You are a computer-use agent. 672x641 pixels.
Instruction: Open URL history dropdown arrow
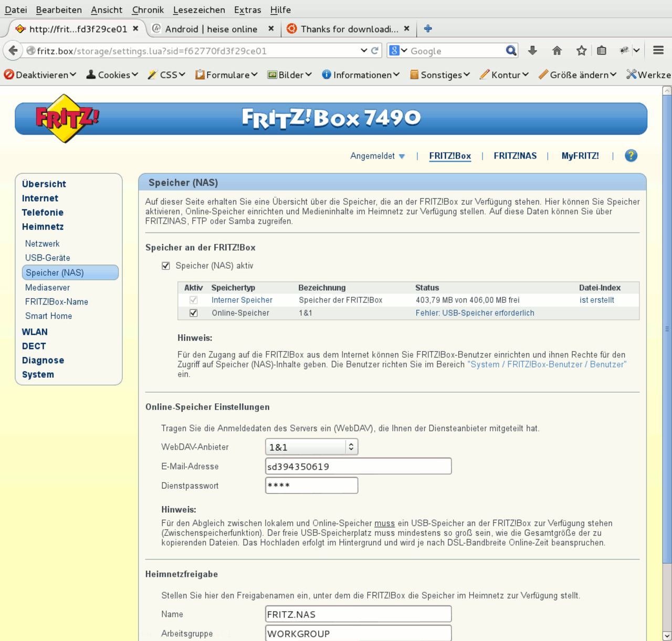point(364,50)
